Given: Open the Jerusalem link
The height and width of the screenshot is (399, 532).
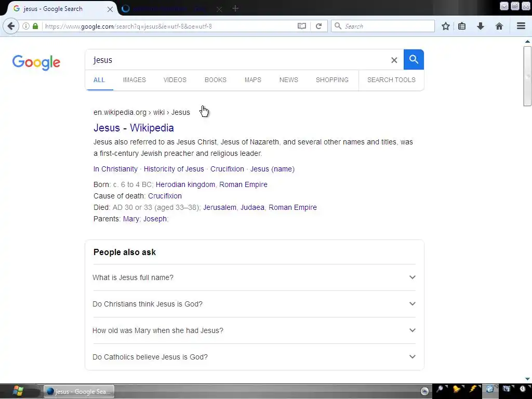Looking at the screenshot, I should click(220, 207).
